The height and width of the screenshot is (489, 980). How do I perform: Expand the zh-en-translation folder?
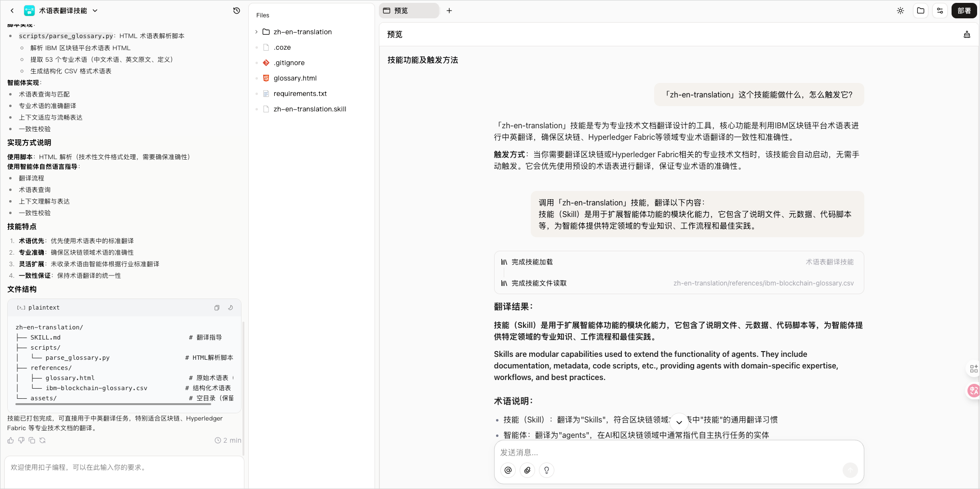[x=256, y=32]
